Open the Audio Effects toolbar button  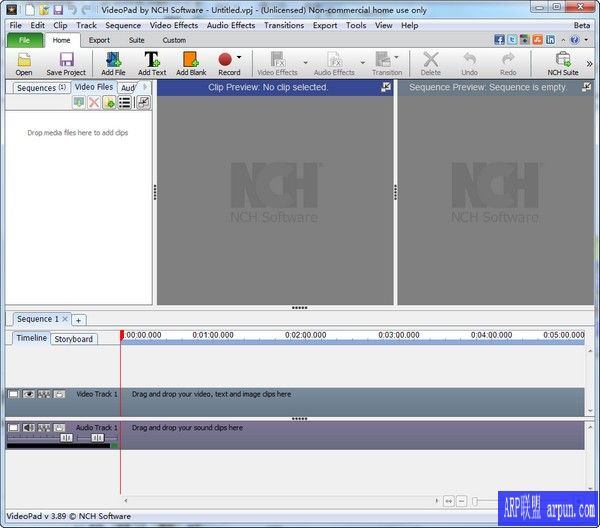pyautogui.click(x=334, y=64)
